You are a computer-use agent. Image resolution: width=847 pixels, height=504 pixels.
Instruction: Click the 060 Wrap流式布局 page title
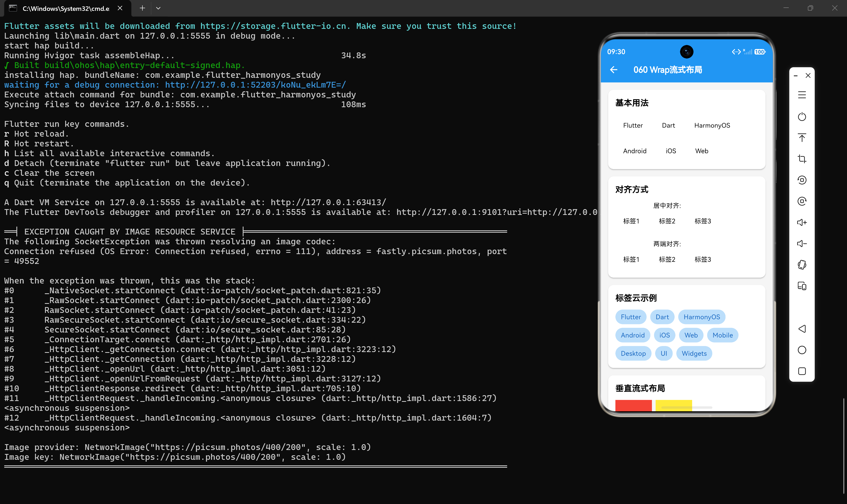[667, 70]
